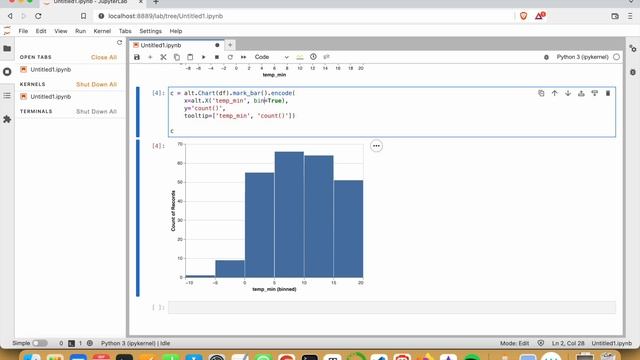The width and height of the screenshot is (640, 360).
Task: Duplicate cell 4 with the copy cell icon
Action: click(541, 93)
